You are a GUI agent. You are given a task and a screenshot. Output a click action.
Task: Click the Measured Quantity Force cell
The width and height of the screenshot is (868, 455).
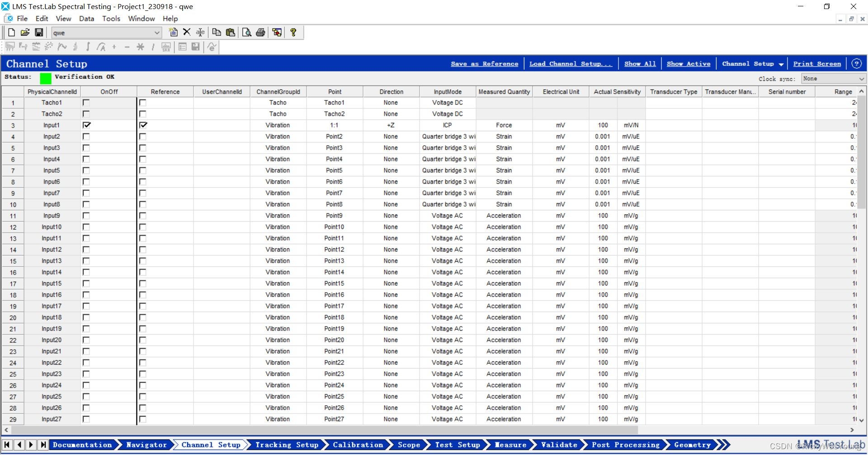pos(504,125)
